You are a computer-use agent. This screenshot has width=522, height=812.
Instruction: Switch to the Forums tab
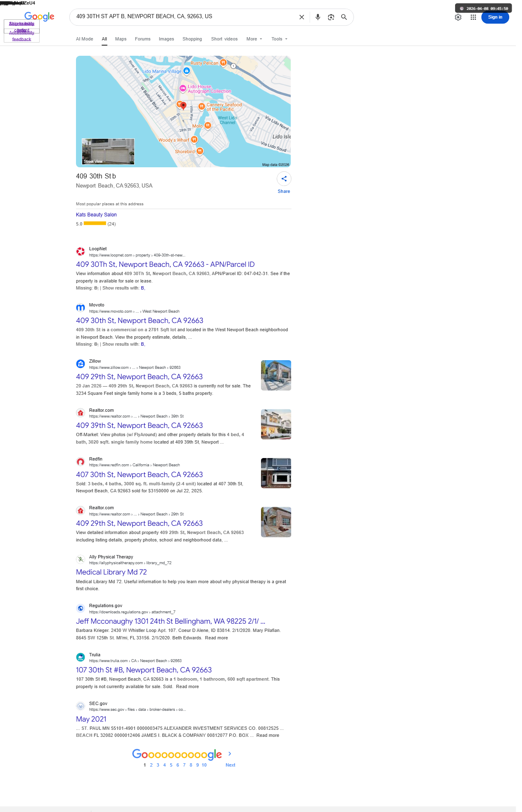pos(142,39)
